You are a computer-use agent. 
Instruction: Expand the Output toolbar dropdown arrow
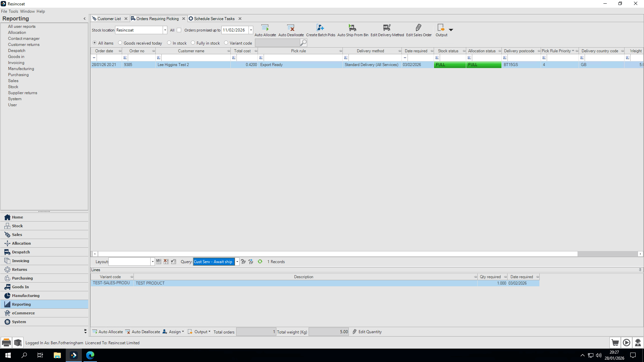coord(451,30)
